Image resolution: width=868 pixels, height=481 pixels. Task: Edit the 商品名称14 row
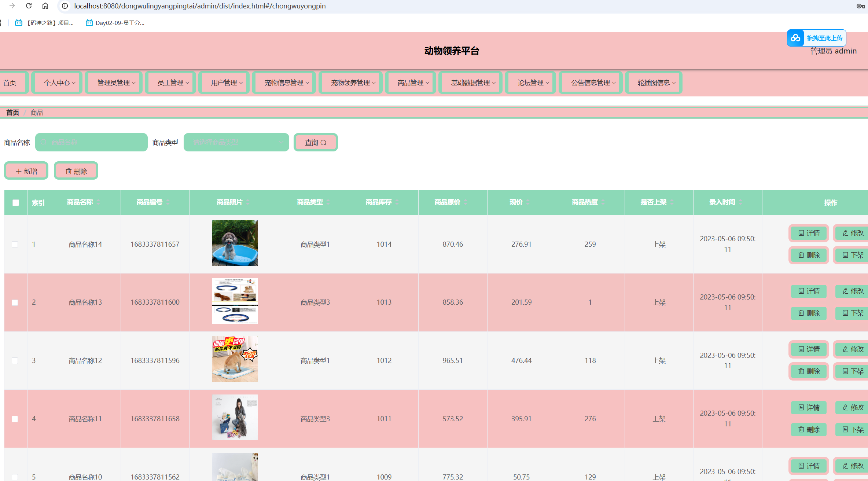pyautogui.click(x=851, y=233)
